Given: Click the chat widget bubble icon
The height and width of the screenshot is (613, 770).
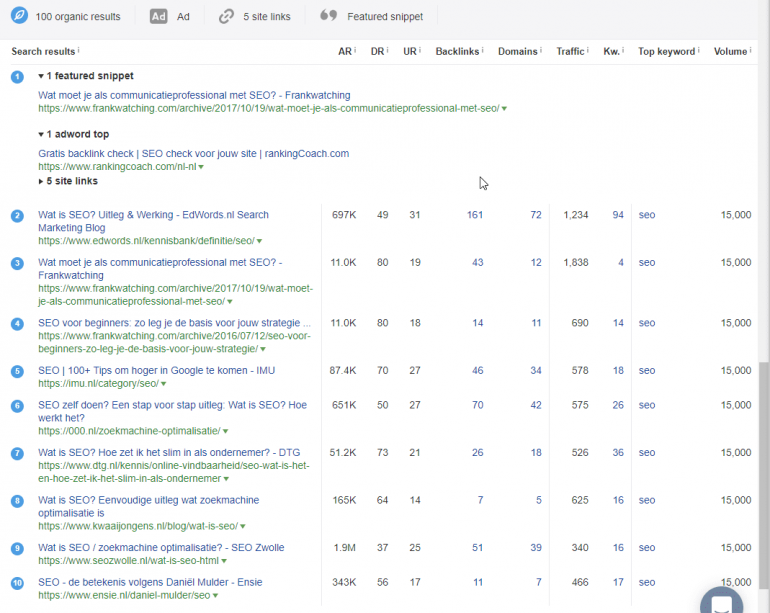Looking at the screenshot, I should coord(721,602).
